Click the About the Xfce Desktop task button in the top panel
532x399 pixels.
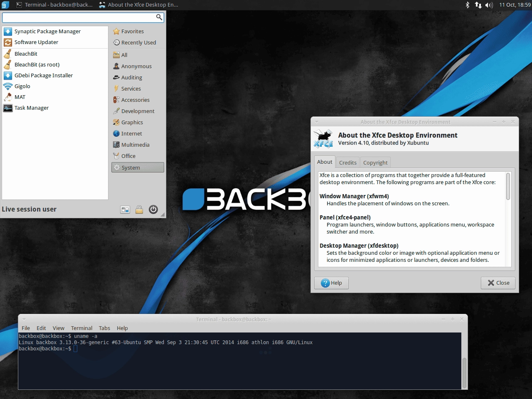click(x=139, y=5)
